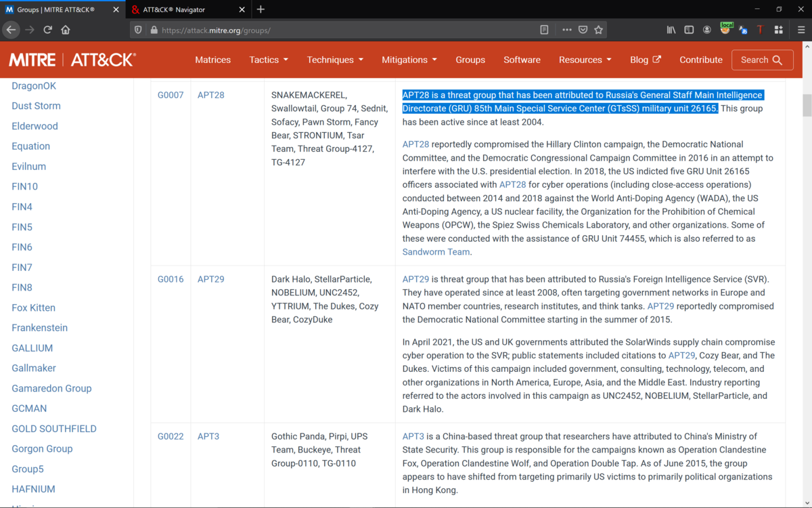
Task: Select GOLD SOUTHFIELD in the sidebar
Action: pyautogui.click(x=54, y=429)
